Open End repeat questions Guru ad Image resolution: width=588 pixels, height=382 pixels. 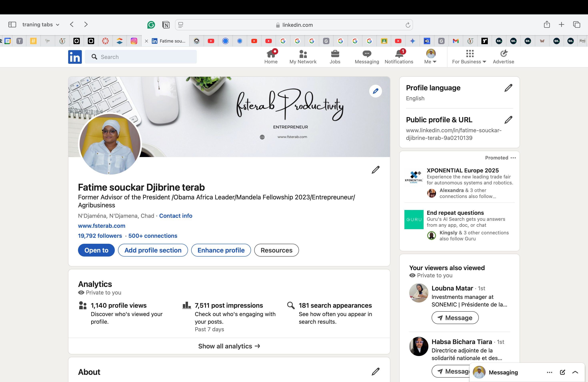point(455,213)
